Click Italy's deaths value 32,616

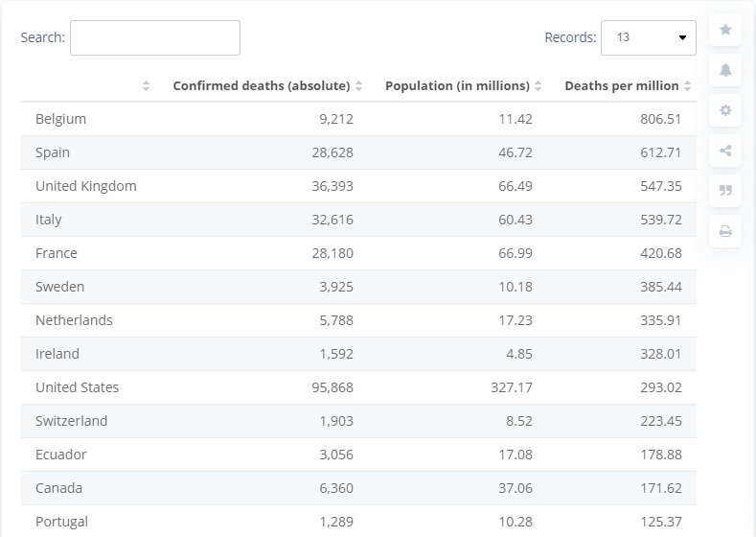coord(332,220)
